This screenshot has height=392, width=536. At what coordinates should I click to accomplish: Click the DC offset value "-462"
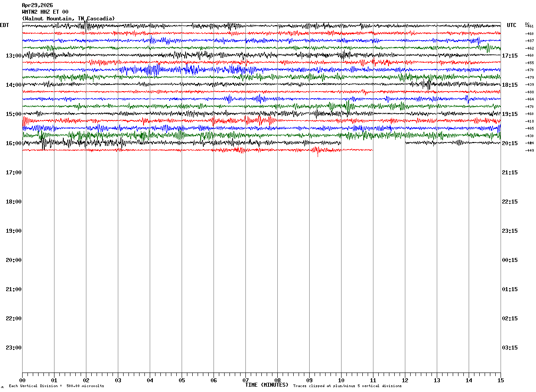[x=529, y=48]
